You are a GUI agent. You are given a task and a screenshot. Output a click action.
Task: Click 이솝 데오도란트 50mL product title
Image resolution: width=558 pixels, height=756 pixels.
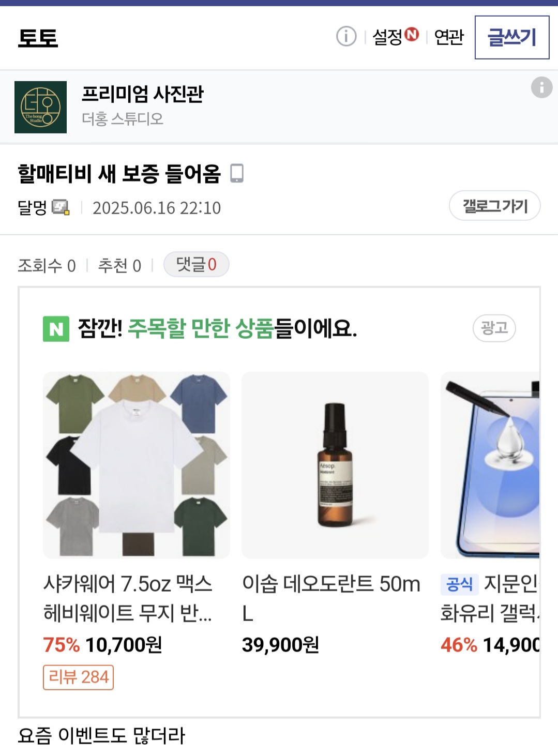[331, 598]
